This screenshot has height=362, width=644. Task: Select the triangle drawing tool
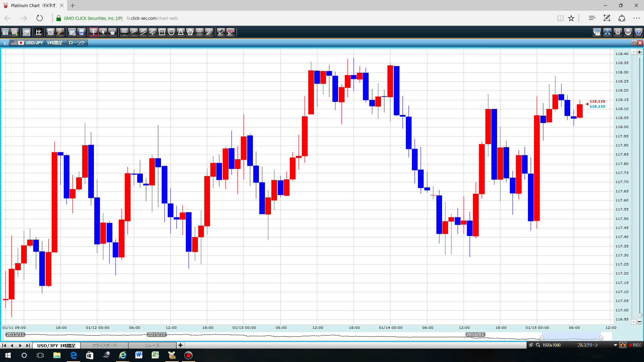(x=180, y=32)
